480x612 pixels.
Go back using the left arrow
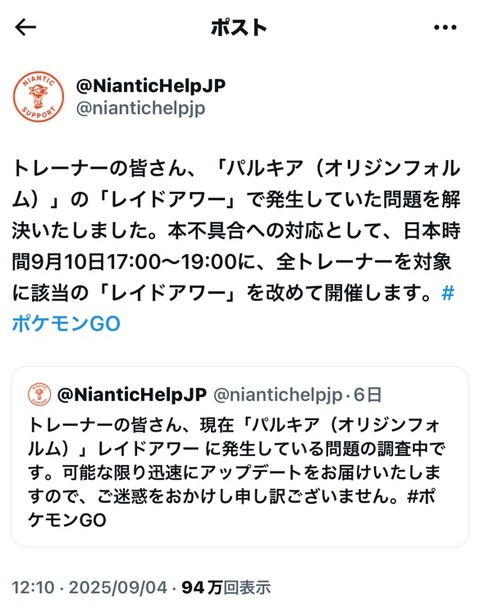[x=25, y=28]
